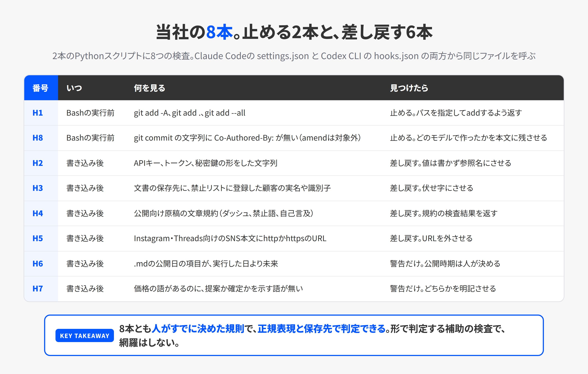
Task: Click the highlighted phrase 正規表現と保存先で判定できる
Action: [321, 329]
